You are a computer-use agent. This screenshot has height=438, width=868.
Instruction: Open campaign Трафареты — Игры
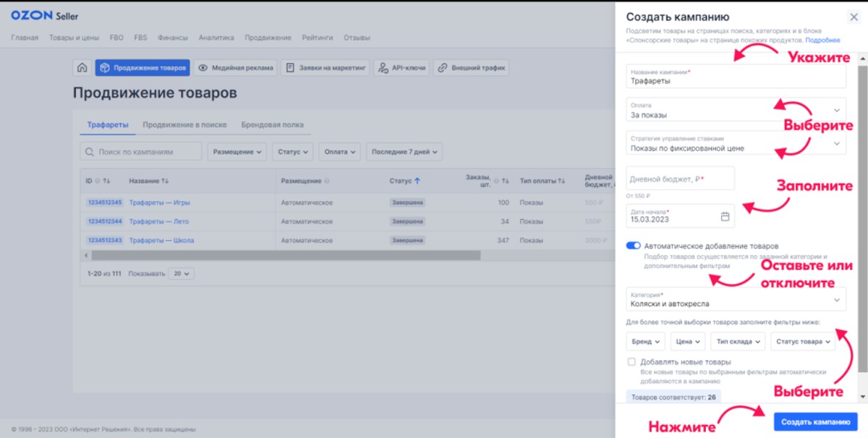click(x=160, y=202)
